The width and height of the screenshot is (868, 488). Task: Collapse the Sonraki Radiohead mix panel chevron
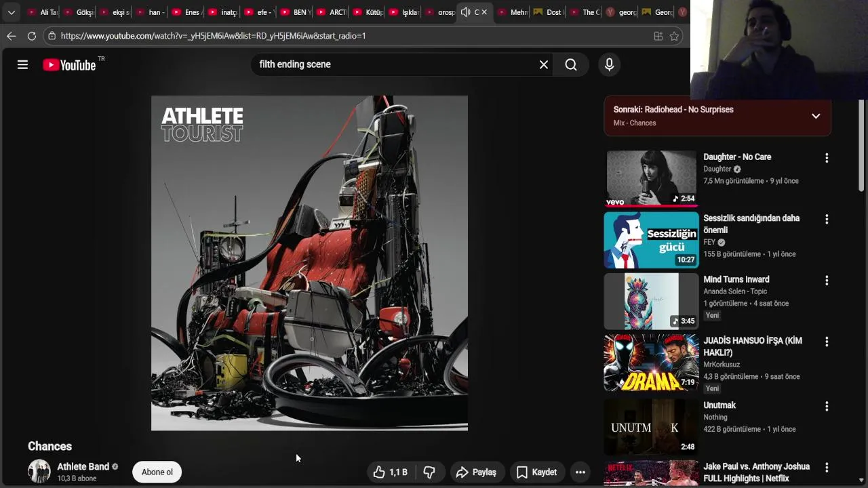(x=816, y=116)
